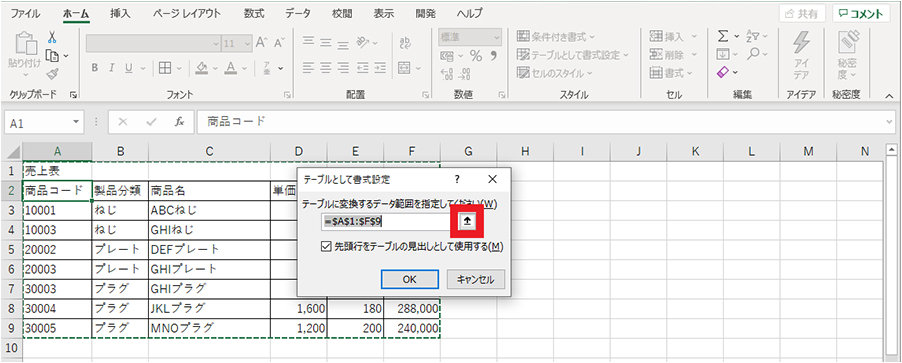Click the AutoSum sigma icon
This screenshot has height=363, width=902.
tap(723, 37)
